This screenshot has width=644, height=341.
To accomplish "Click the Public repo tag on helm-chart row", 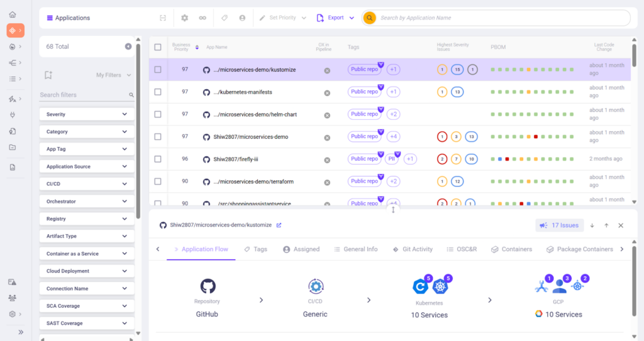I will tap(364, 114).
